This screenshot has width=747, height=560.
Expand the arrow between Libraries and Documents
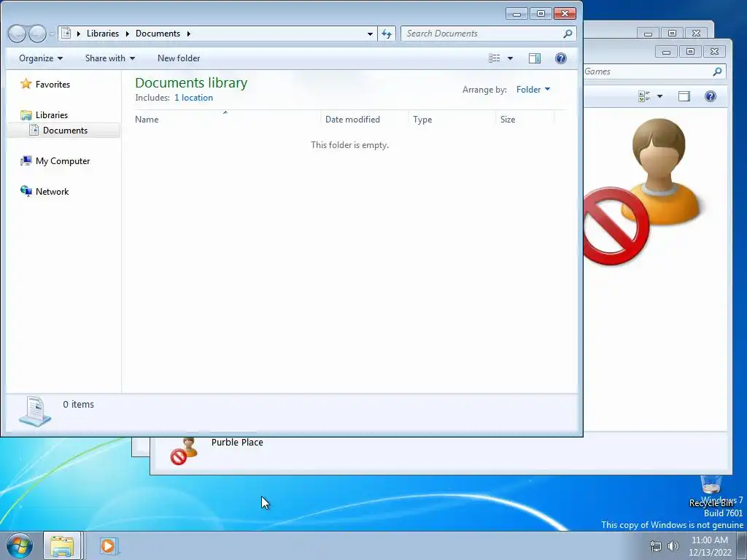click(x=127, y=34)
